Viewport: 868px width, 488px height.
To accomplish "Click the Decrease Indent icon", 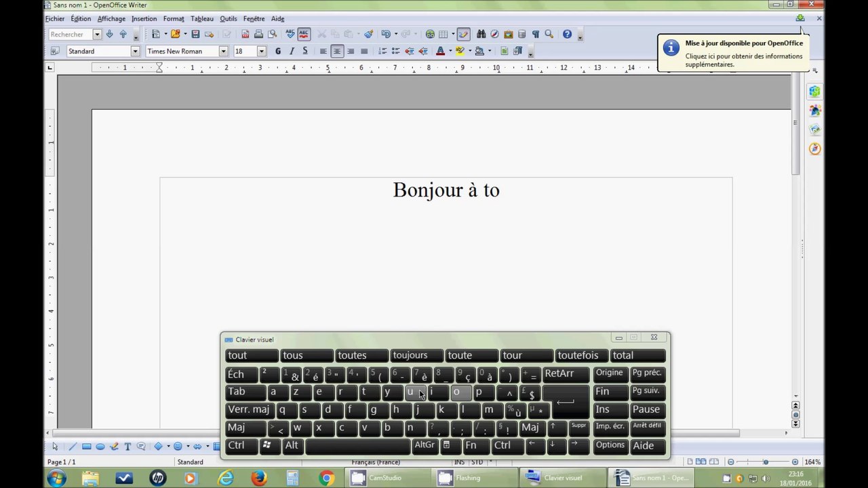I will coord(410,51).
